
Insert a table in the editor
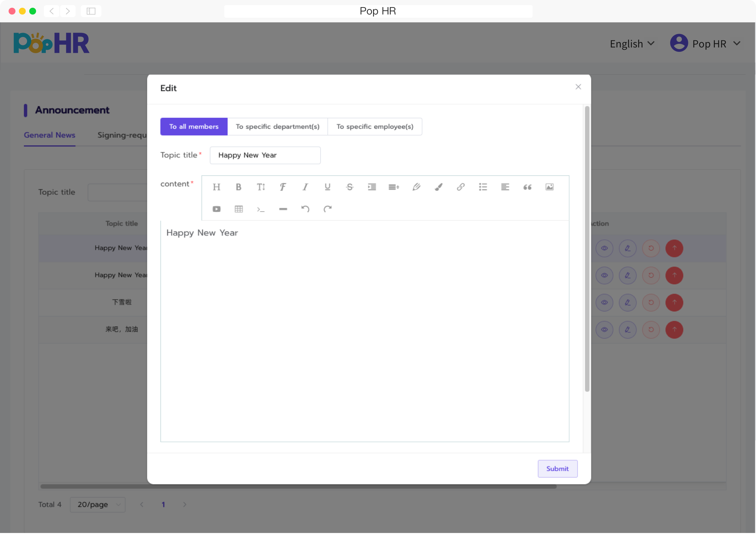(x=238, y=209)
